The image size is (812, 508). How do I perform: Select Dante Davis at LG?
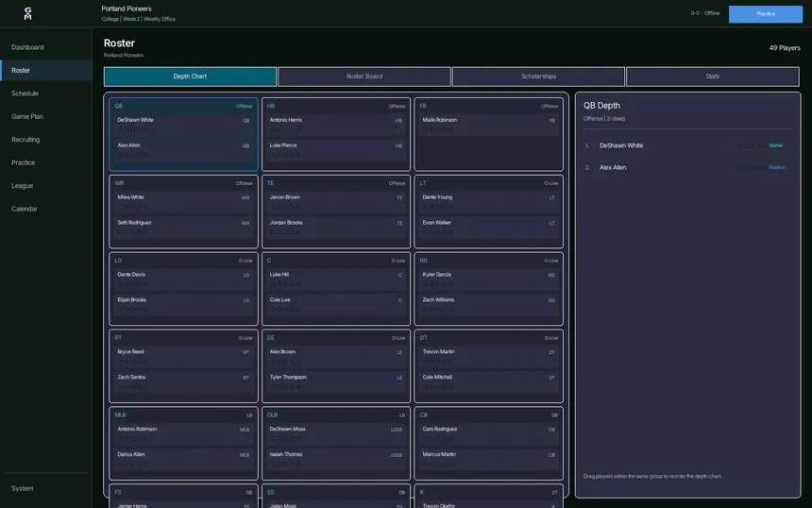183,279
